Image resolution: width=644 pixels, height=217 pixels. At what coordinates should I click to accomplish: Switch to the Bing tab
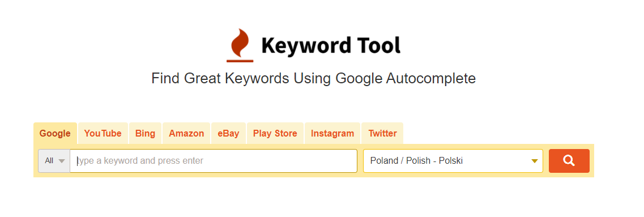(145, 133)
